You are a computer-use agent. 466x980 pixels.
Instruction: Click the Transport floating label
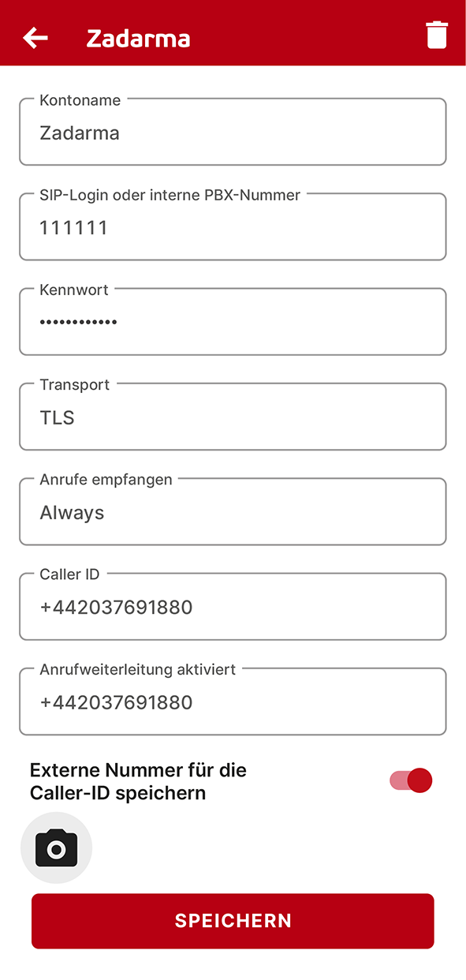pyautogui.click(x=75, y=385)
